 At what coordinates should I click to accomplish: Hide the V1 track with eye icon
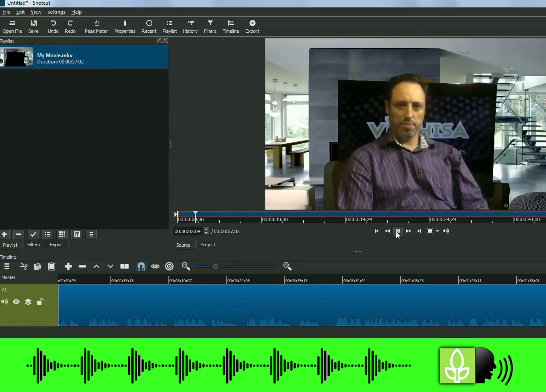[16, 302]
